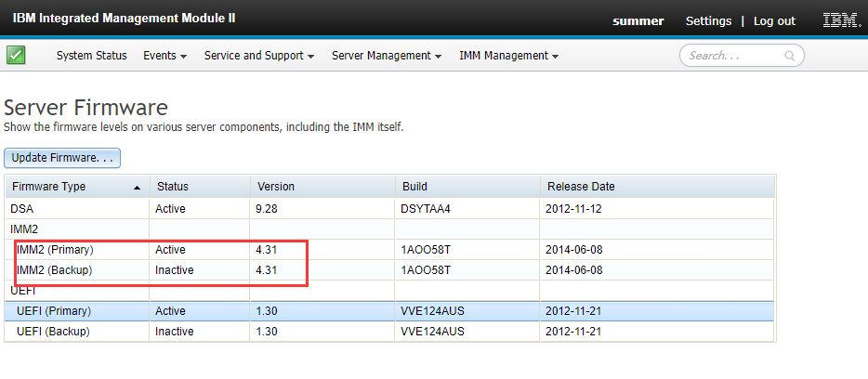Image resolution: width=868 pixels, height=379 pixels.
Task: Expand the IMM Management menu
Action: tap(508, 56)
